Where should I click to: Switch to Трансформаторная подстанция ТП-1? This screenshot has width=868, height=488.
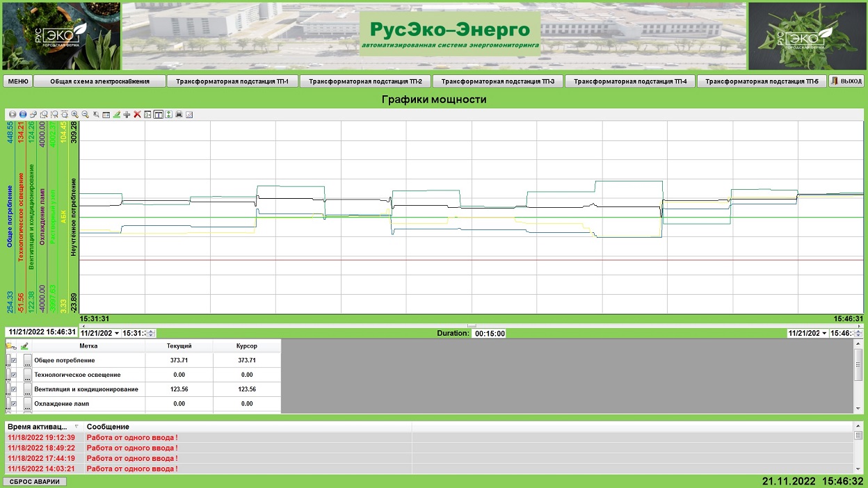232,81
